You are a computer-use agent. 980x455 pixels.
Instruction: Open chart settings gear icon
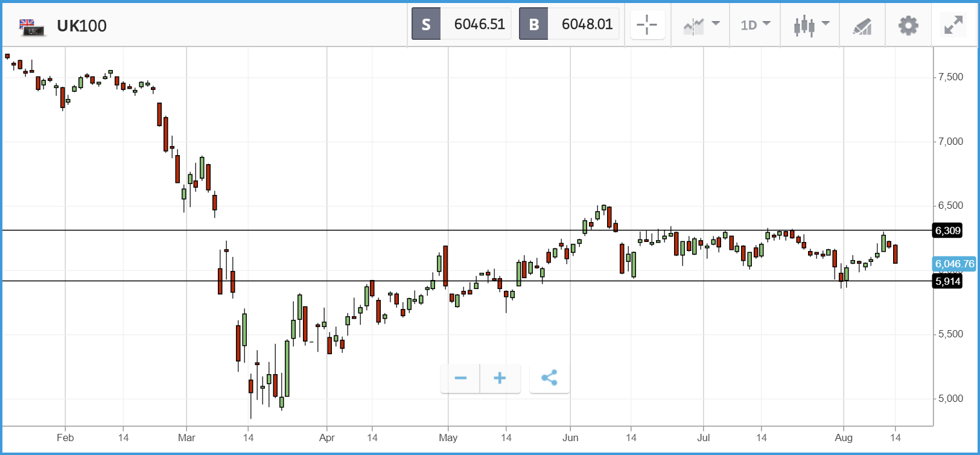(908, 25)
